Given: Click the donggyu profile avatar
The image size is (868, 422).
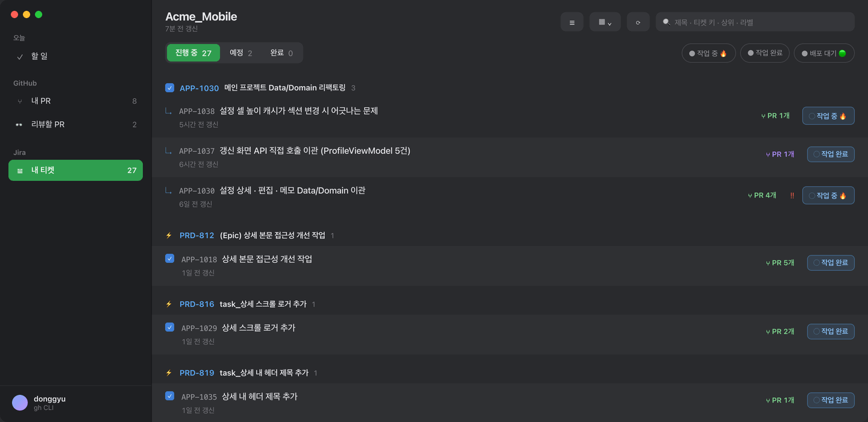Looking at the screenshot, I should [x=20, y=403].
